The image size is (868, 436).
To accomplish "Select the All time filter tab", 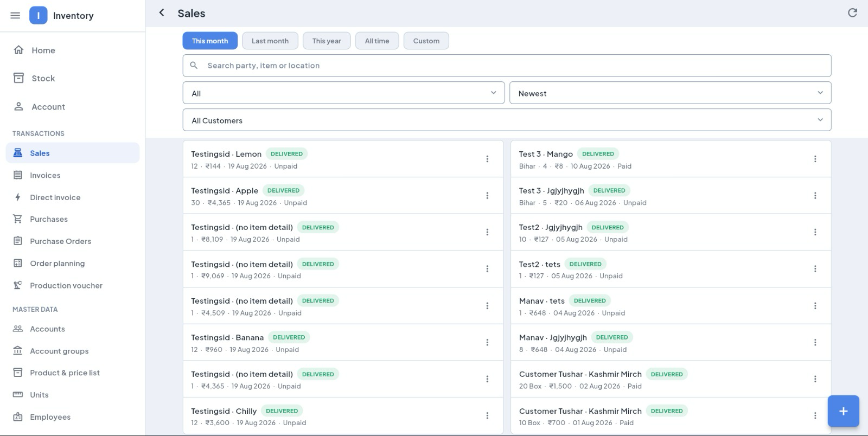I will (377, 41).
